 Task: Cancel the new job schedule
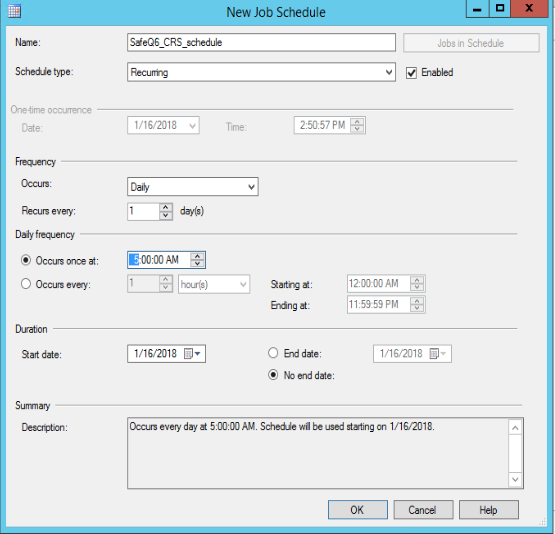point(423,510)
